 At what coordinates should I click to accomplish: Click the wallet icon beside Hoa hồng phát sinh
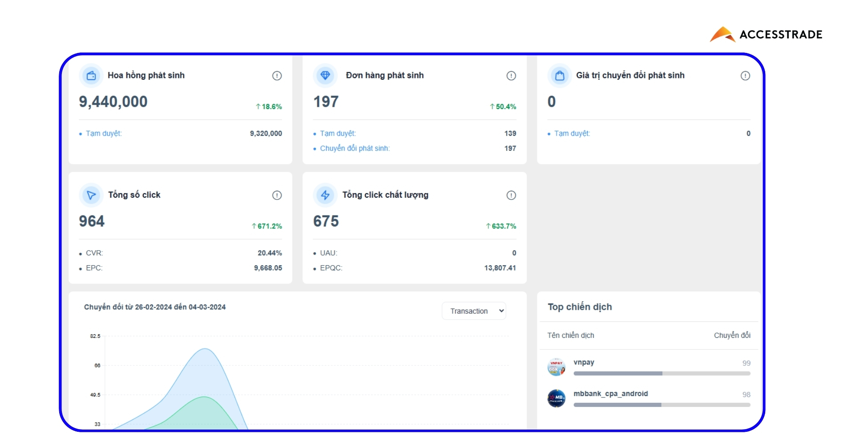[91, 76]
